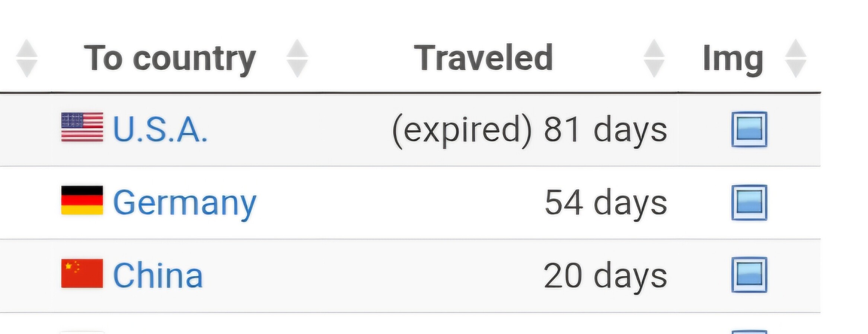The image size is (868, 334).
Task: Toggle sort arrows beside the To country header
Action: (x=297, y=58)
